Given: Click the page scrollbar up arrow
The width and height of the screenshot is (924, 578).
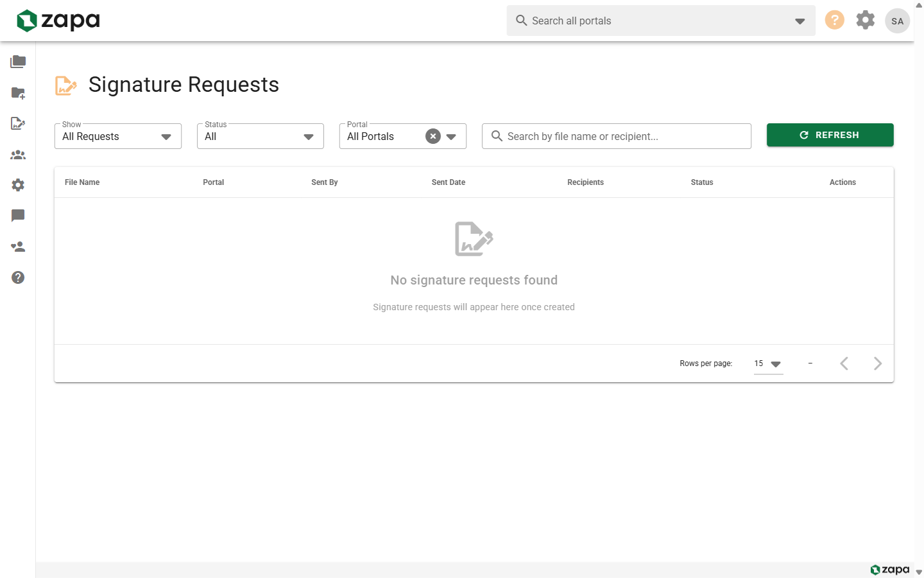Looking at the screenshot, I should click(x=919, y=5).
